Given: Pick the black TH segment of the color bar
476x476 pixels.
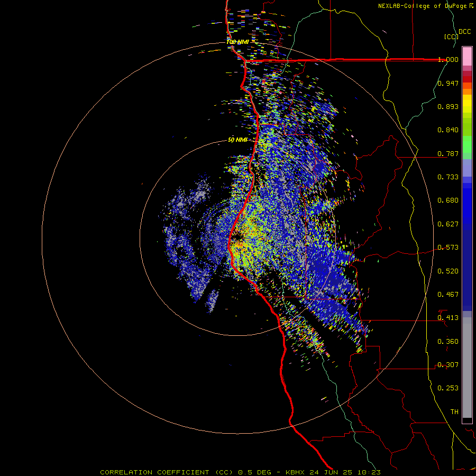Looking at the screenshot, I should pos(467,420).
